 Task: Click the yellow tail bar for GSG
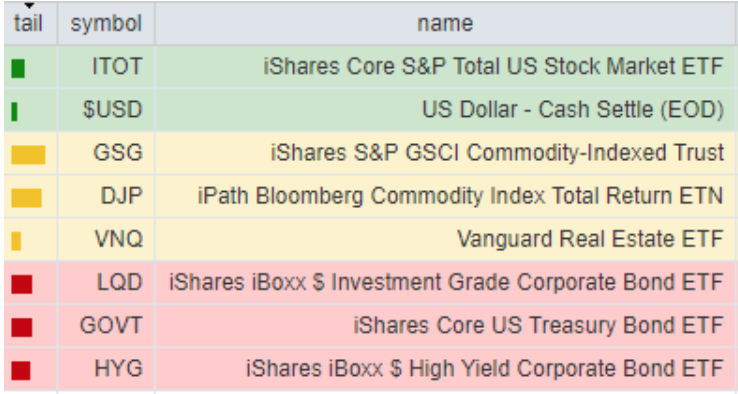[28, 155]
